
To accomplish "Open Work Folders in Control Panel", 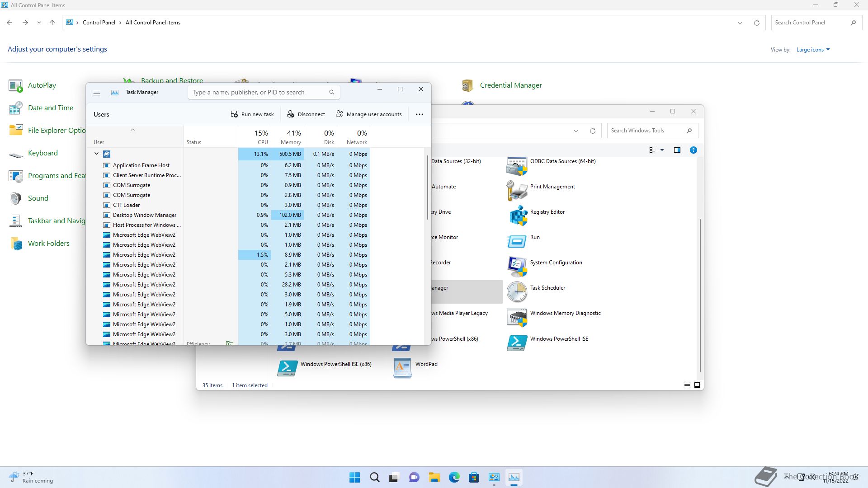I will (x=39, y=244).
